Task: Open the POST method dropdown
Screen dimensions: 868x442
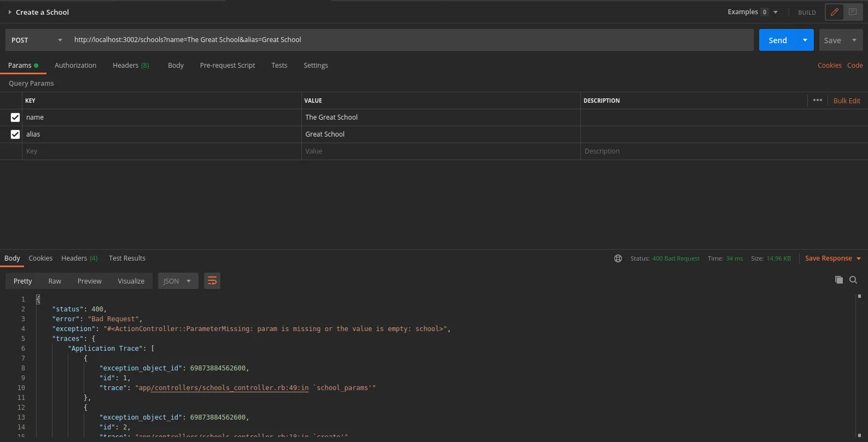Action: click(37, 40)
